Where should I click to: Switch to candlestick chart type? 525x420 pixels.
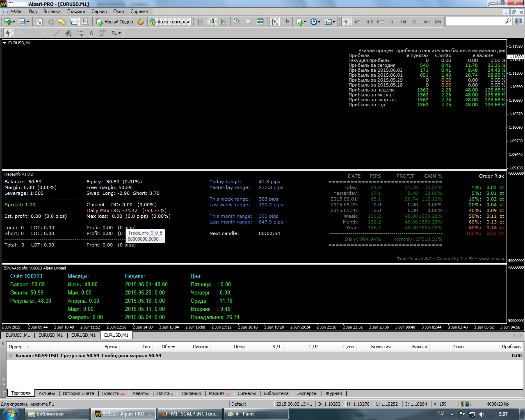click(x=212, y=22)
